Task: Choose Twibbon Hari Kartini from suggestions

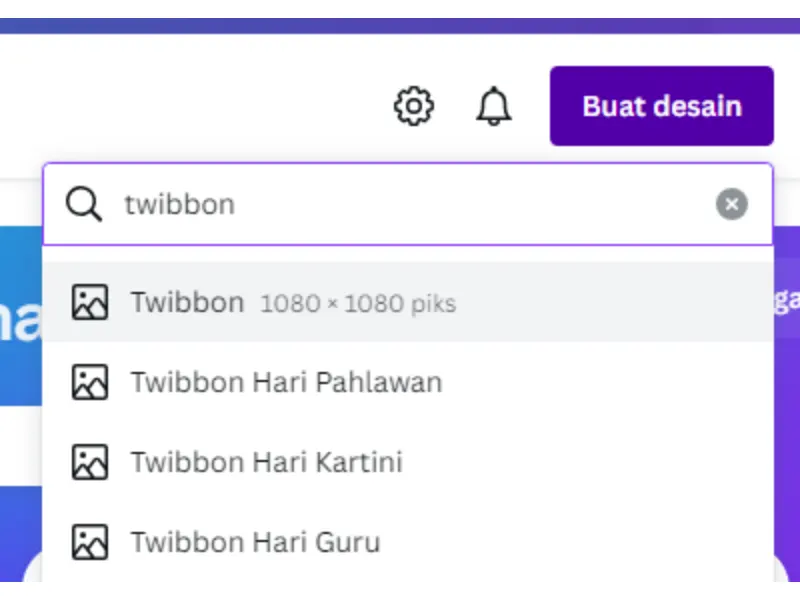Action: click(x=266, y=462)
